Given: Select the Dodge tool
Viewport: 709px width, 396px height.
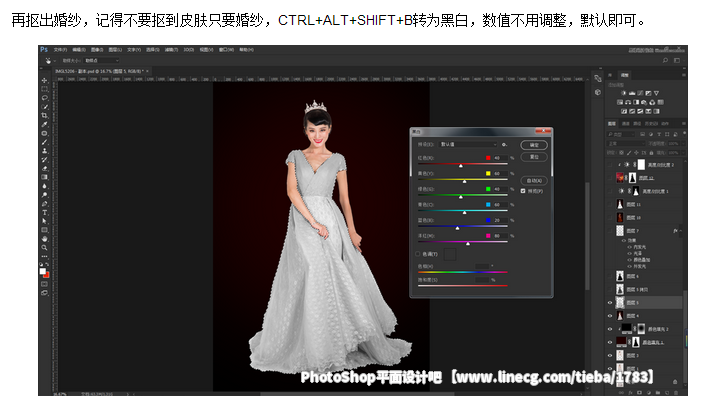Looking at the screenshot, I should pyautogui.click(x=44, y=195).
